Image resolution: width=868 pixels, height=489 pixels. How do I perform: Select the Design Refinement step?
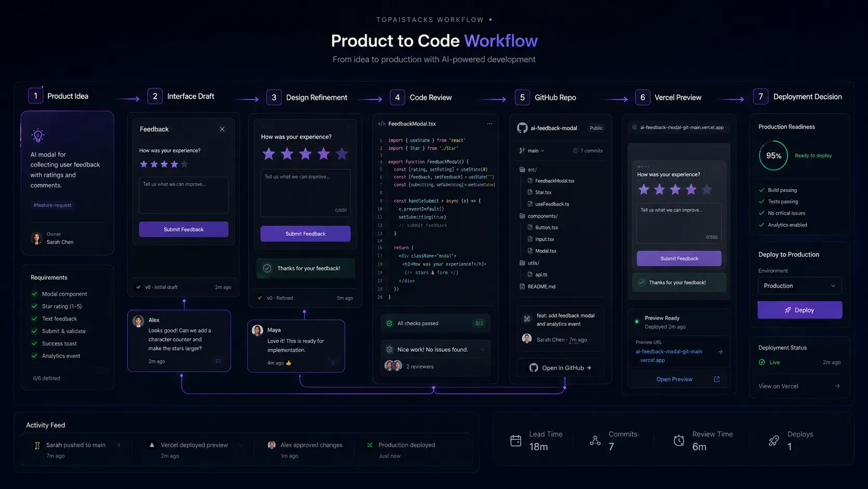307,97
